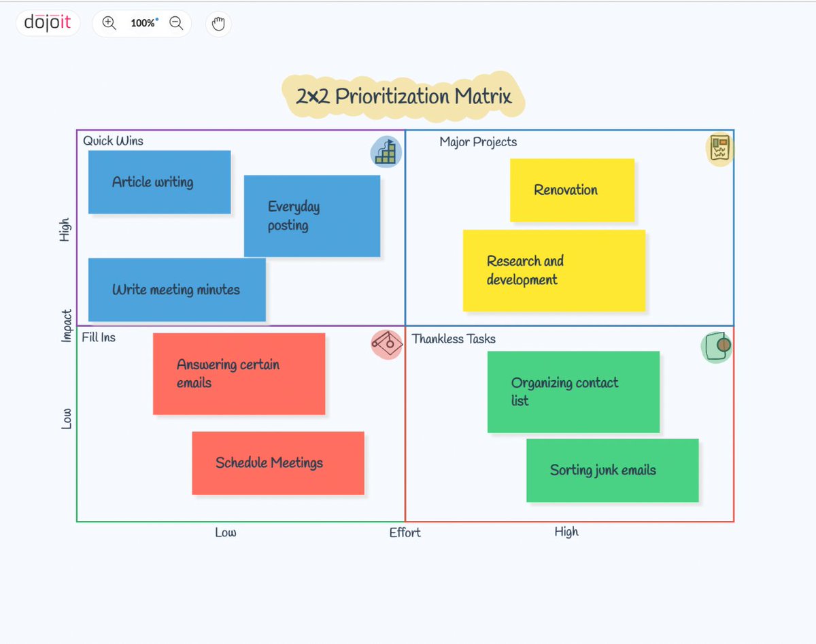Click the High label on effort axis
This screenshot has height=644, width=816.
point(566,532)
